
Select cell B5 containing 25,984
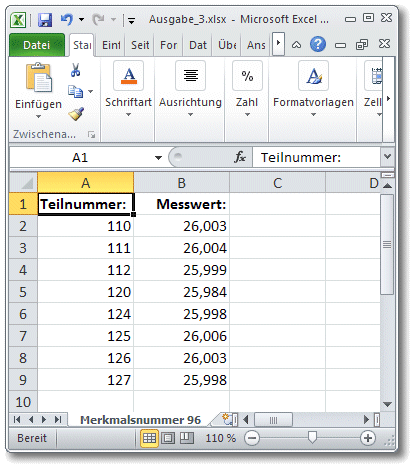pos(182,292)
